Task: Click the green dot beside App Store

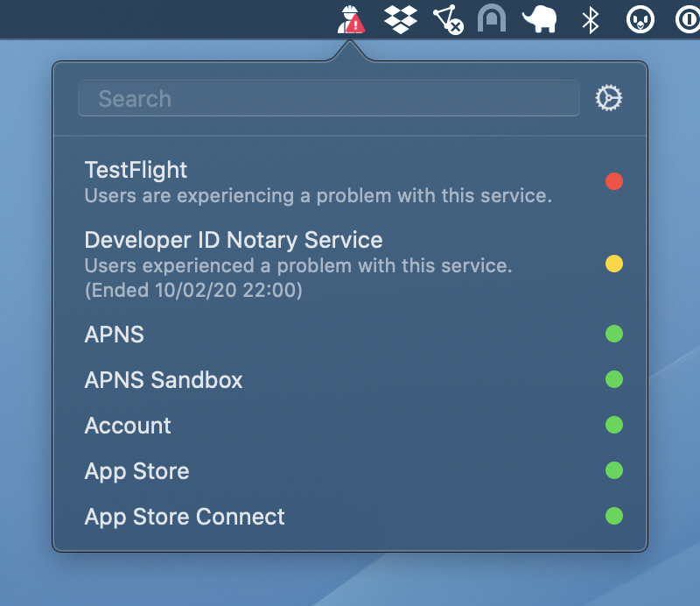Action: 614,470
